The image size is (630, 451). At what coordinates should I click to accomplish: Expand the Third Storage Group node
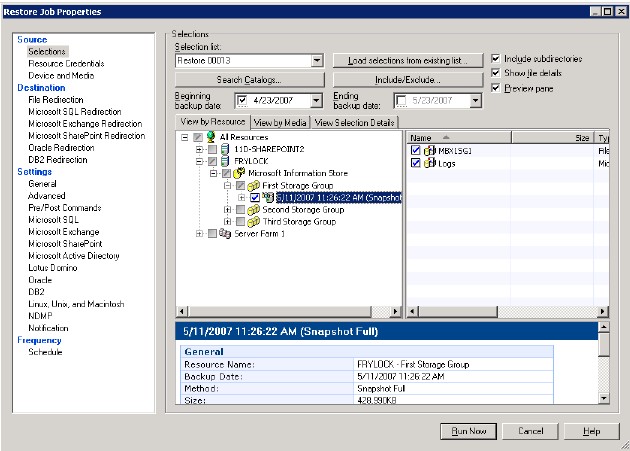(x=227, y=222)
